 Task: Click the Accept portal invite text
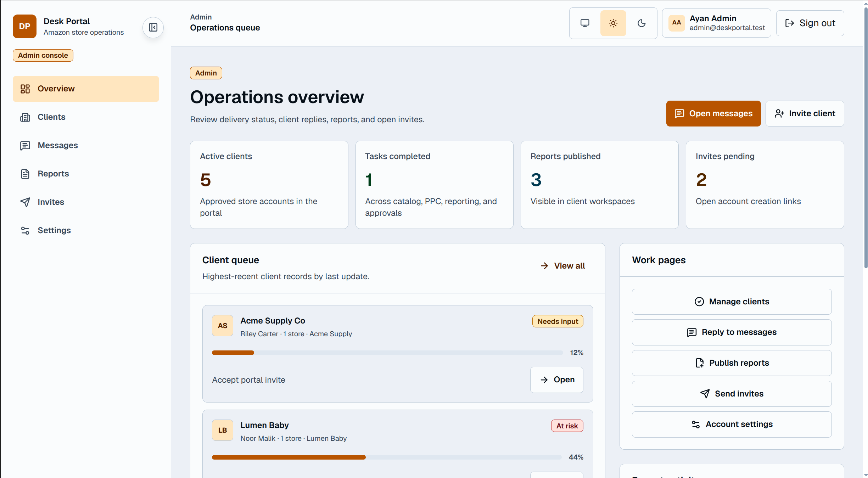(x=248, y=380)
